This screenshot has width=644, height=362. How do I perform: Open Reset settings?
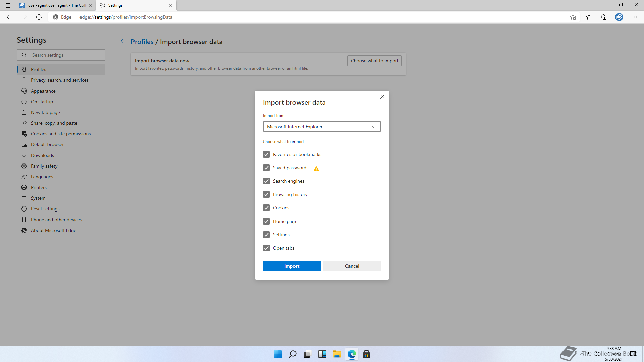coord(61,209)
